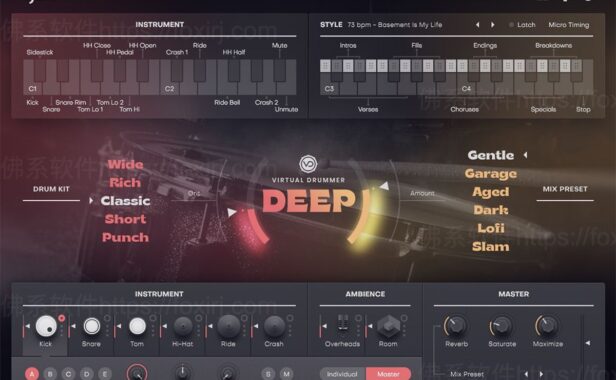
Task: Toggle the round button beside Snare
Action: click(x=107, y=318)
